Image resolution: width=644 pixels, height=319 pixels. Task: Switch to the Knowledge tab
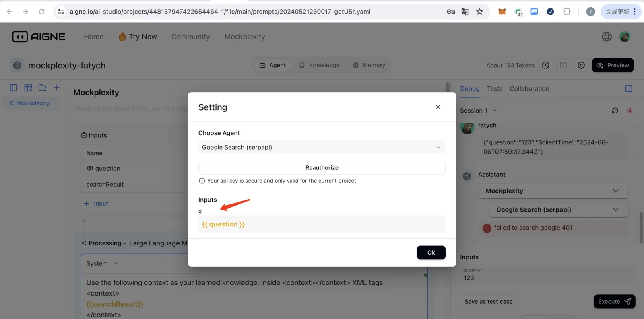tap(320, 65)
